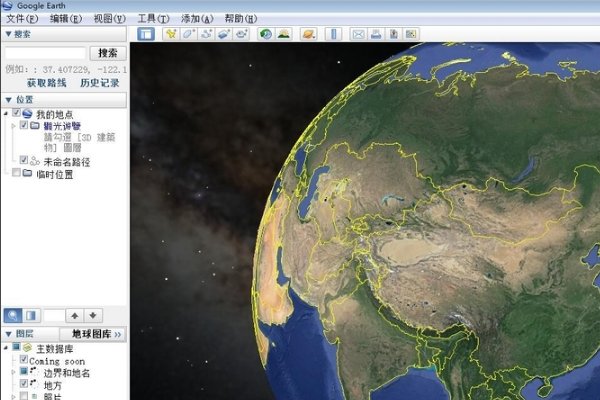Check the 临时位置 checkbox
Screen dimensions: 600x400
(14, 173)
